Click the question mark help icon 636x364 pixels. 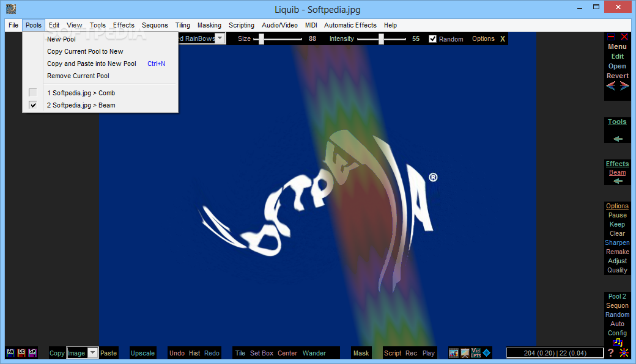click(x=611, y=352)
